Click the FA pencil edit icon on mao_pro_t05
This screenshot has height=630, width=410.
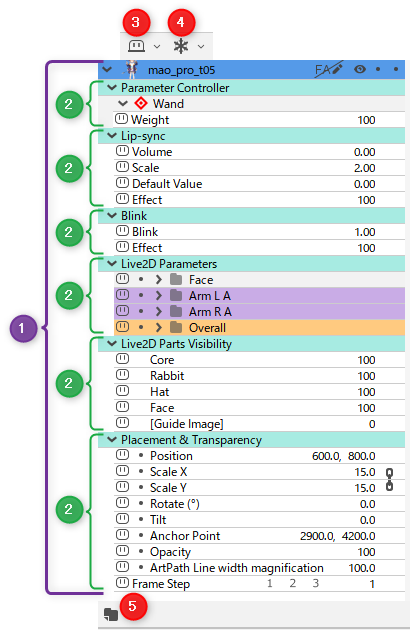(329, 70)
